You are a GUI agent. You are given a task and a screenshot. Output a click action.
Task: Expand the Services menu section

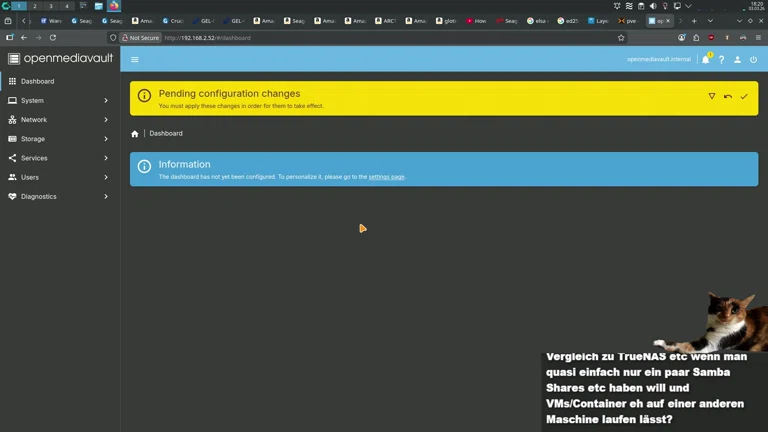(59, 158)
